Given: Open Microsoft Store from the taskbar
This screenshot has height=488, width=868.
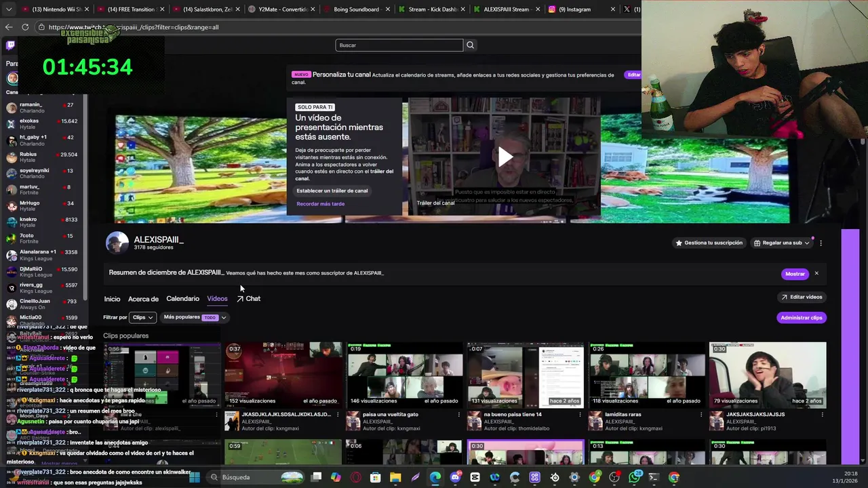Looking at the screenshot, I should [x=375, y=477].
